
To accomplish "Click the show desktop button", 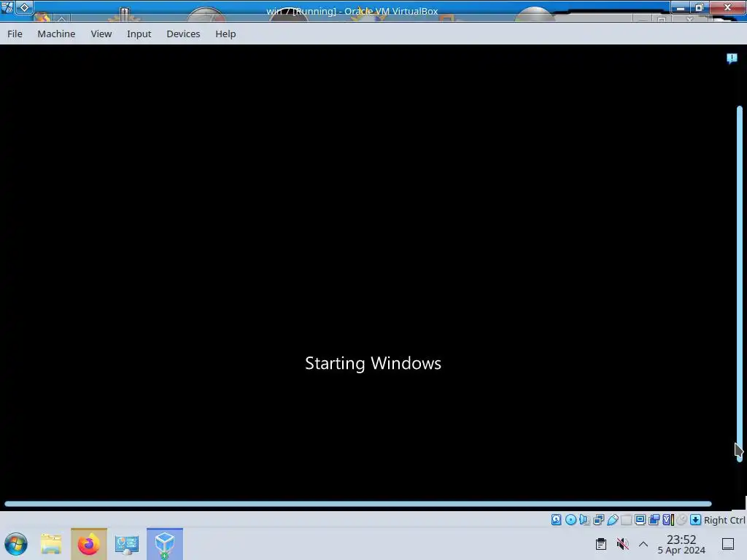I will [728, 544].
